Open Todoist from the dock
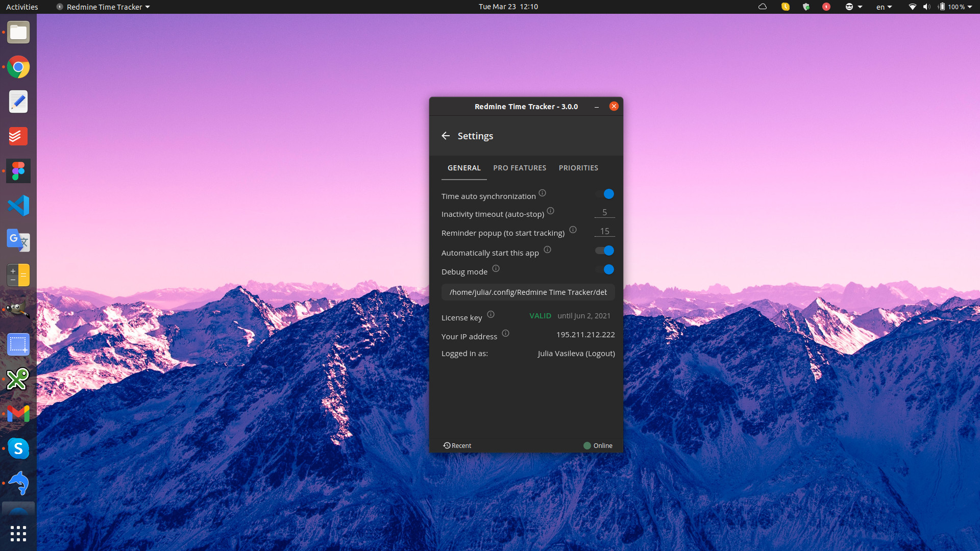 18,137
